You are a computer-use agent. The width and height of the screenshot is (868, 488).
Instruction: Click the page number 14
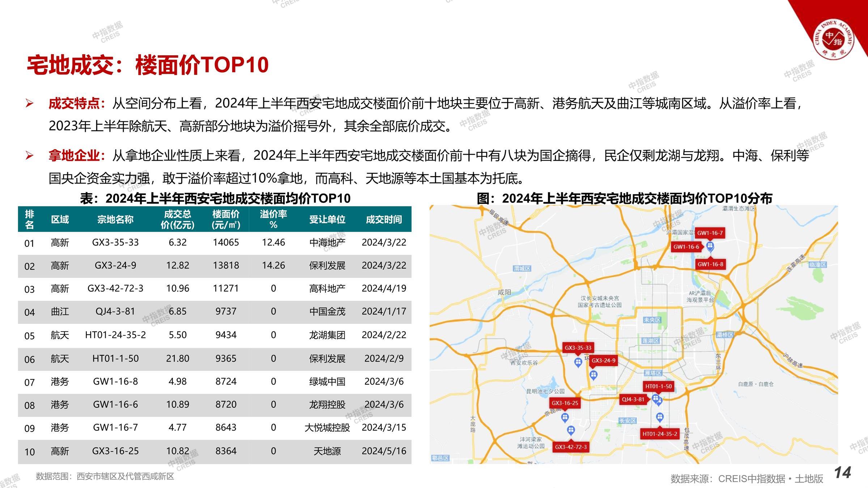(842, 473)
